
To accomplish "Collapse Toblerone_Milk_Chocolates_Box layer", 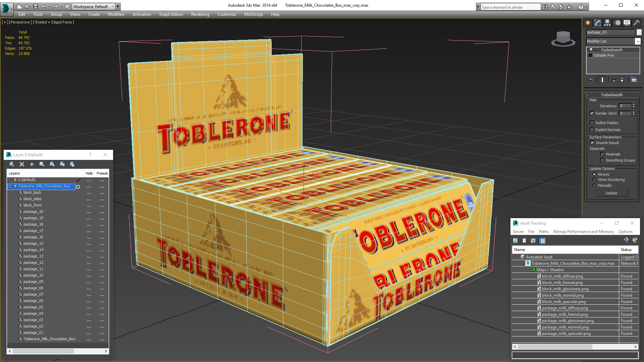I will coord(10,186).
